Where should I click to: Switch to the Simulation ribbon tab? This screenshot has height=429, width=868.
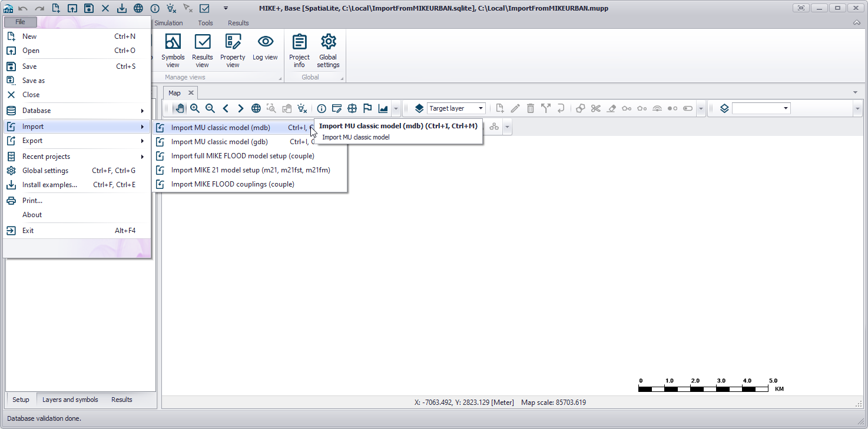click(x=168, y=23)
